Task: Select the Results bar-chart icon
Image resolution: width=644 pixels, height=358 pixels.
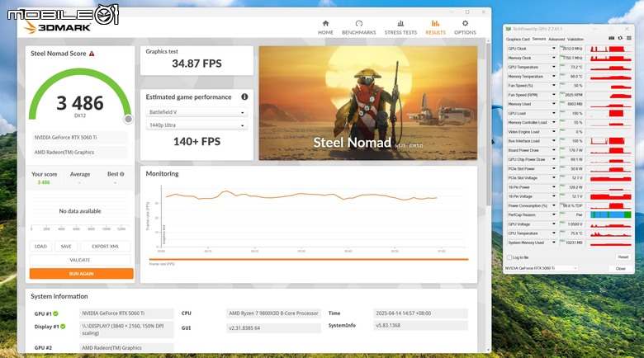Action: click(x=435, y=23)
